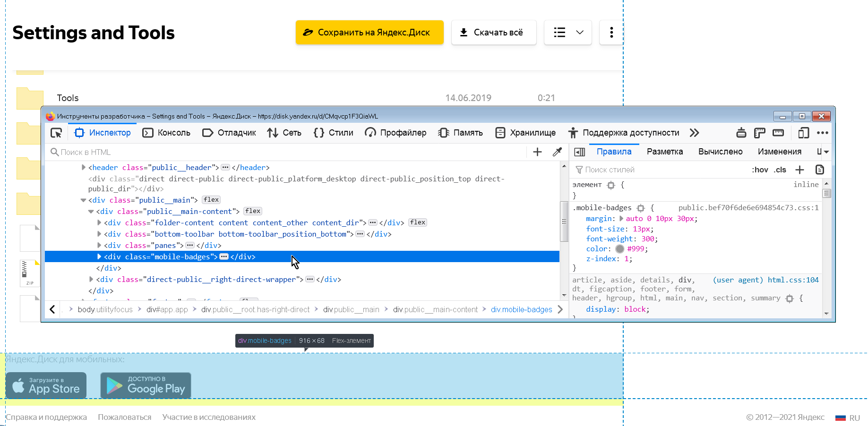Open the Пожаловаться link
Viewport: 868px width, 426px height.
tap(124, 417)
